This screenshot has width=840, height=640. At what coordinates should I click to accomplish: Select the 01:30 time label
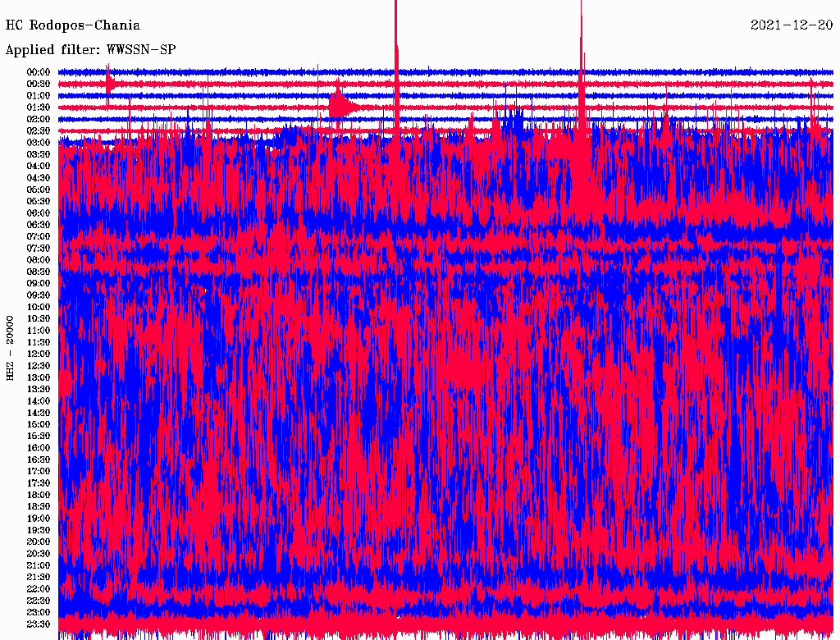click(x=39, y=107)
